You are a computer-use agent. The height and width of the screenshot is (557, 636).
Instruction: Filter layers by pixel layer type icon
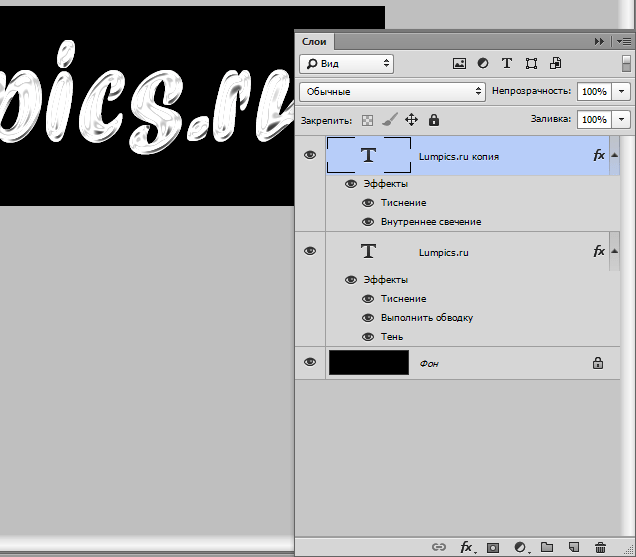click(x=460, y=63)
